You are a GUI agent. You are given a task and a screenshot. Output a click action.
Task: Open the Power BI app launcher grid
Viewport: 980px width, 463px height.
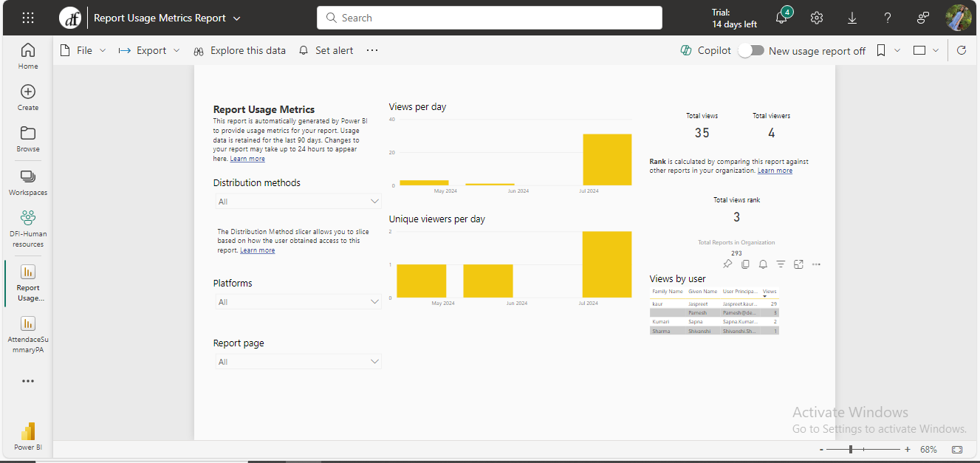(x=27, y=17)
